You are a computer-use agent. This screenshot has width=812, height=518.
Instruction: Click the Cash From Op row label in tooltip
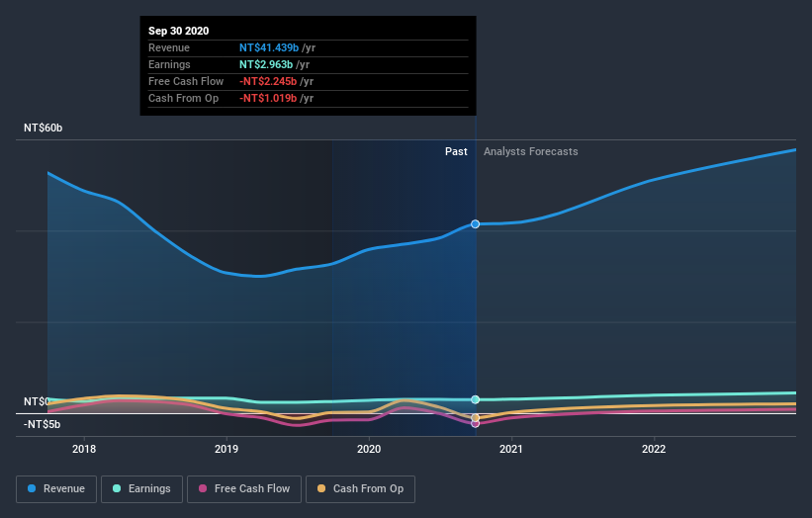coord(183,98)
